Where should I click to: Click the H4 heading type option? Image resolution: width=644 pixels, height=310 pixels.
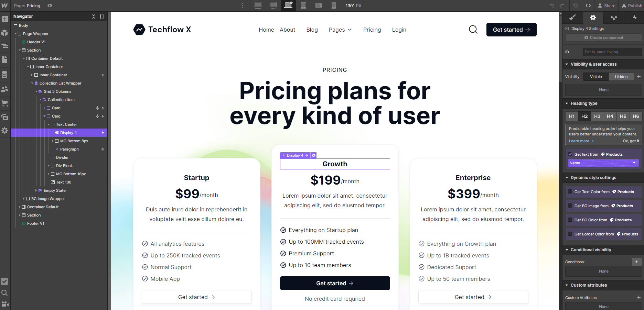tap(610, 116)
